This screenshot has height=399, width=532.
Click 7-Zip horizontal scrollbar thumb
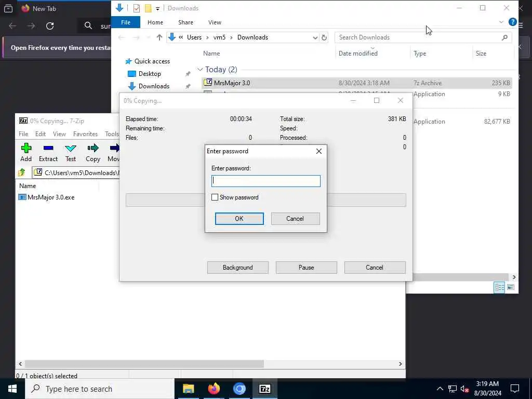point(144,364)
